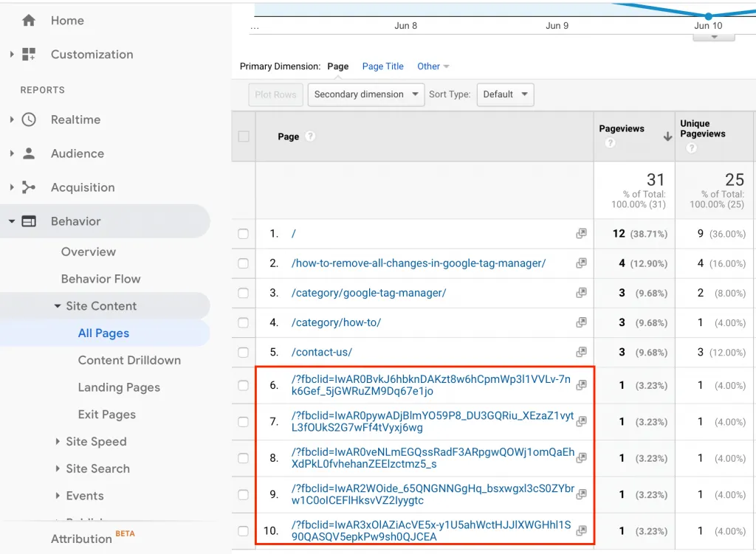Open Attribution BETA section

point(92,538)
